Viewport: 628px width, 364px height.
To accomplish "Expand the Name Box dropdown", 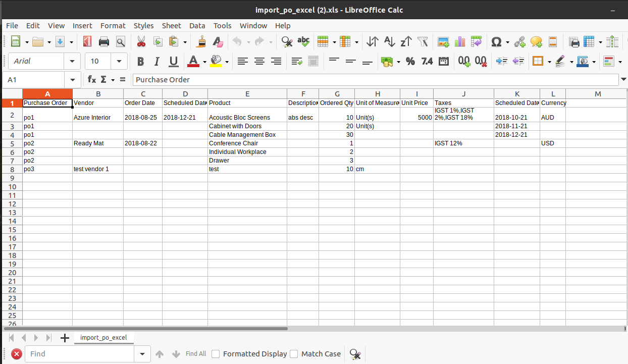I will click(x=73, y=80).
